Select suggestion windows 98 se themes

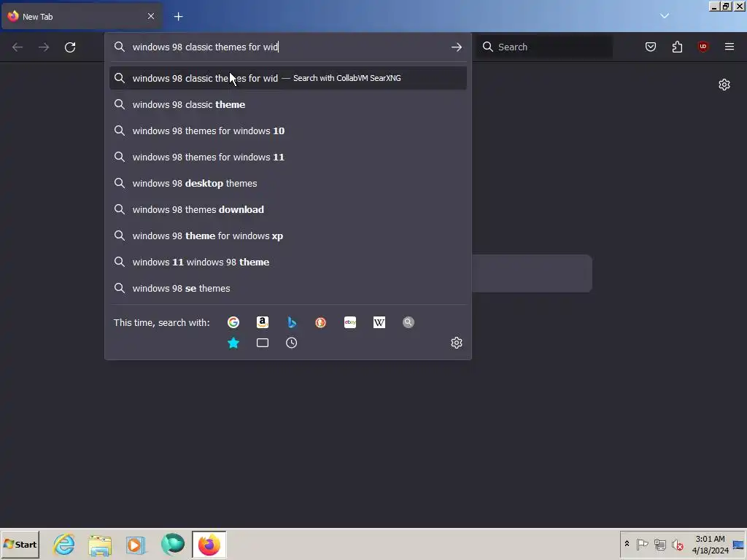(x=288, y=288)
